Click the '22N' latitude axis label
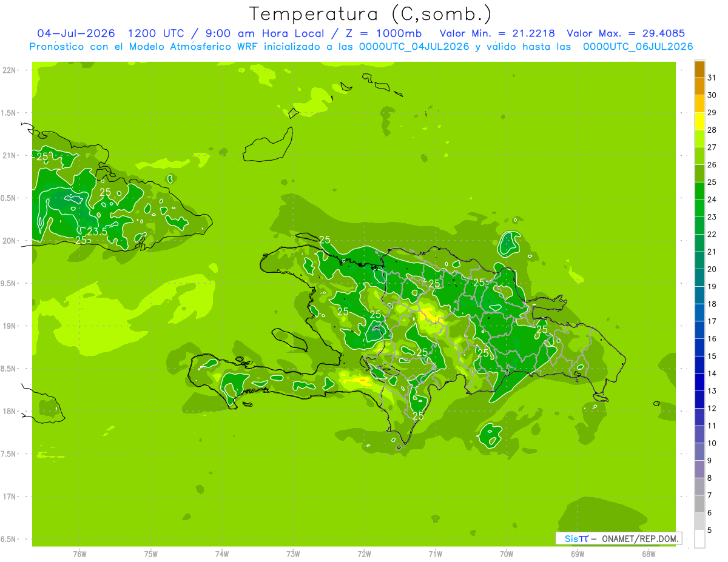 coord(9,70)
